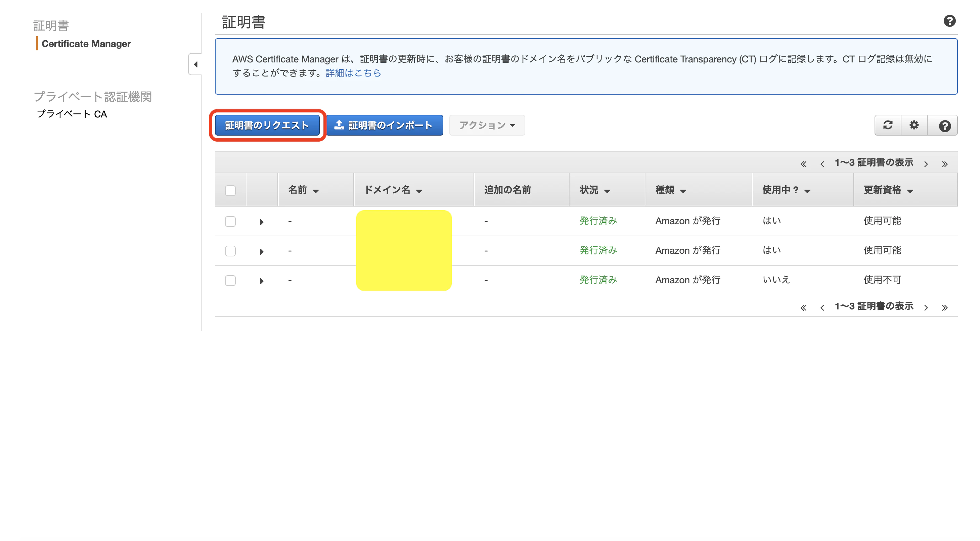Check the checkbox of the 使用不可 certificate row

point(230,281)
